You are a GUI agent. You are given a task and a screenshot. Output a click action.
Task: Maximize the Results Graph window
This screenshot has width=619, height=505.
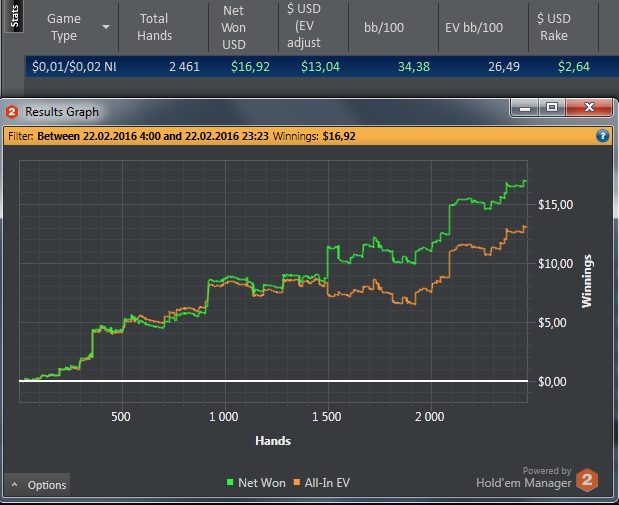click(551, 107)
